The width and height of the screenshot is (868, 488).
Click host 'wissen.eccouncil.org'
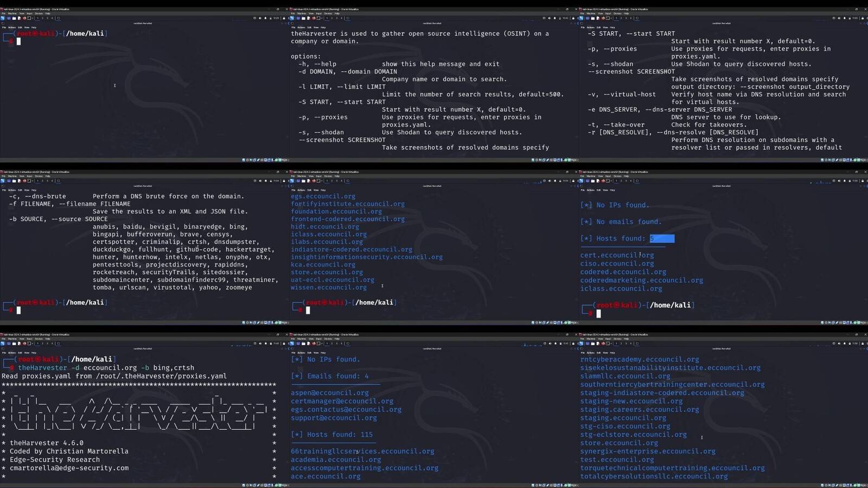pos(329,288)
